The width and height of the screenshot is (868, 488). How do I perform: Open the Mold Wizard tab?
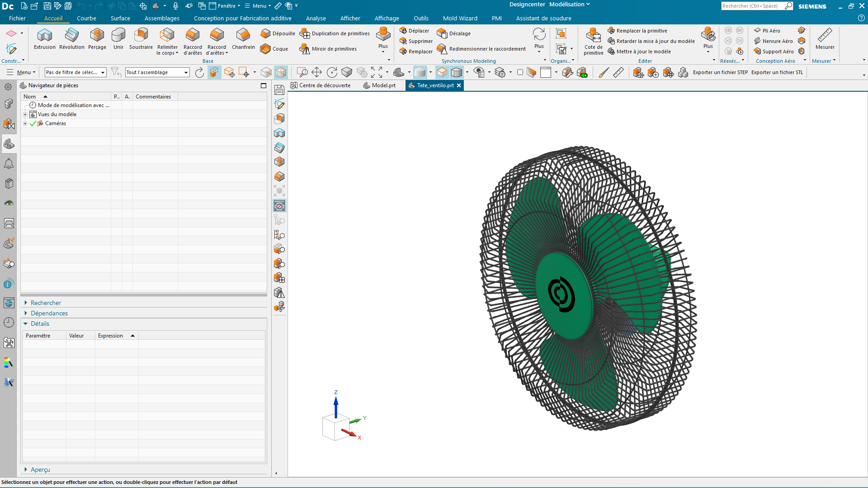[x=460, y=19]
